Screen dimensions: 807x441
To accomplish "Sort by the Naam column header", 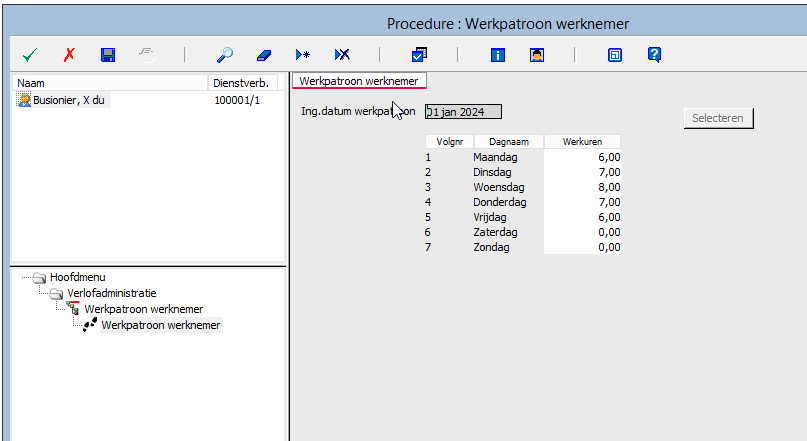I will 110,83.
